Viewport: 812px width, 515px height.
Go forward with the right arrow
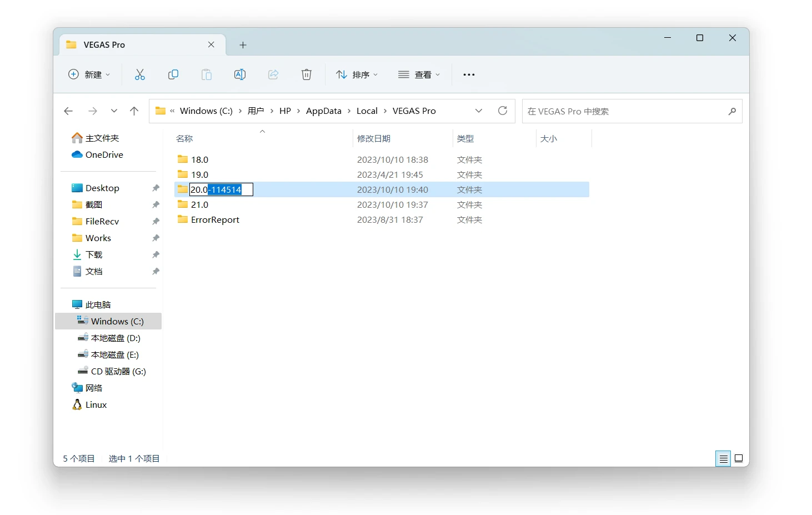pos(93,111)
